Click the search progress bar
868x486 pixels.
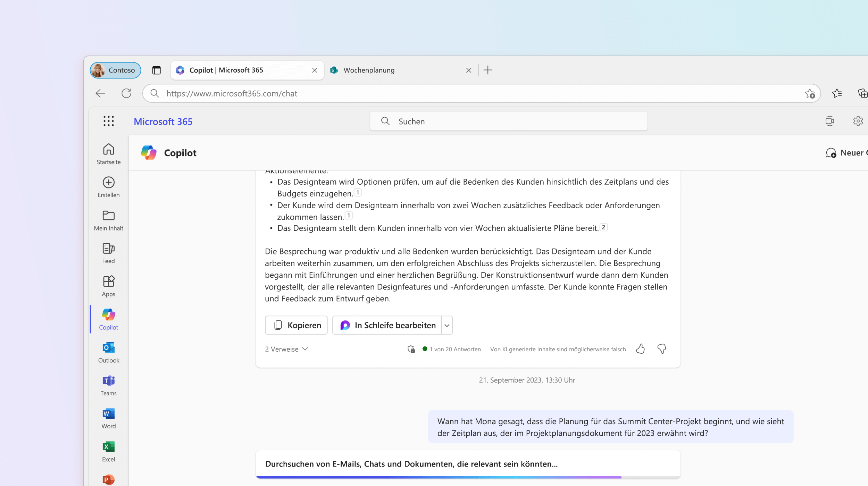468,477
